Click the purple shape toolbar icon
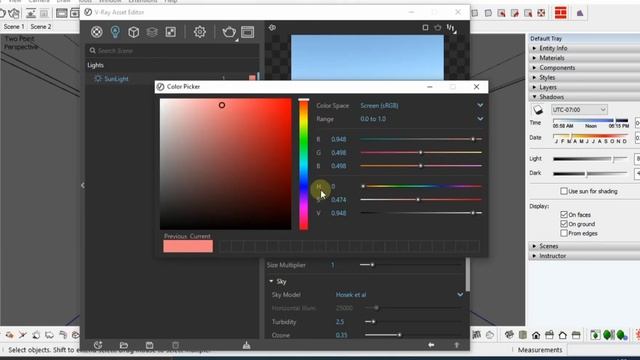The height and width of the screenshot is (360, 640). tap(580, 13)
